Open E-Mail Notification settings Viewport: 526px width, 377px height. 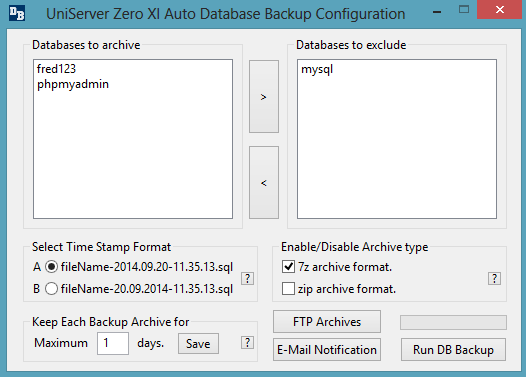coord(327,350)
